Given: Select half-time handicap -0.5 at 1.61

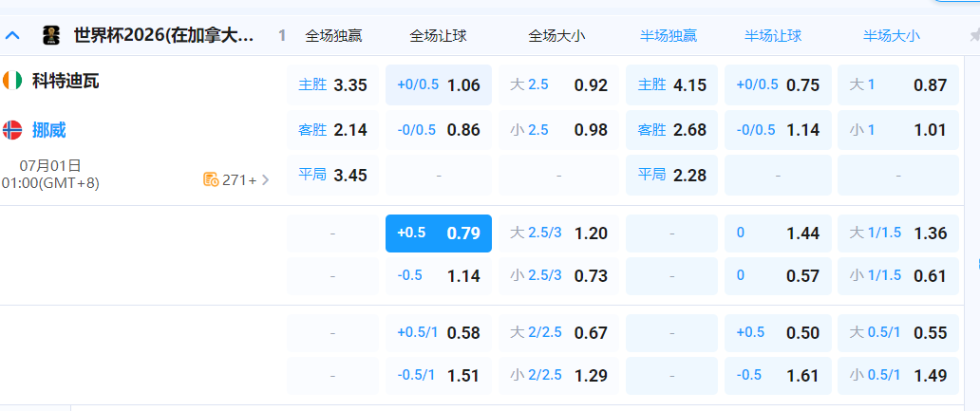Looking at the screenshot, I should (x=778, y=376).
